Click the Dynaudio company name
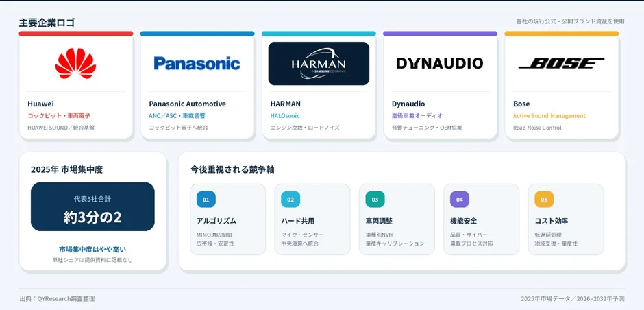 408,104
